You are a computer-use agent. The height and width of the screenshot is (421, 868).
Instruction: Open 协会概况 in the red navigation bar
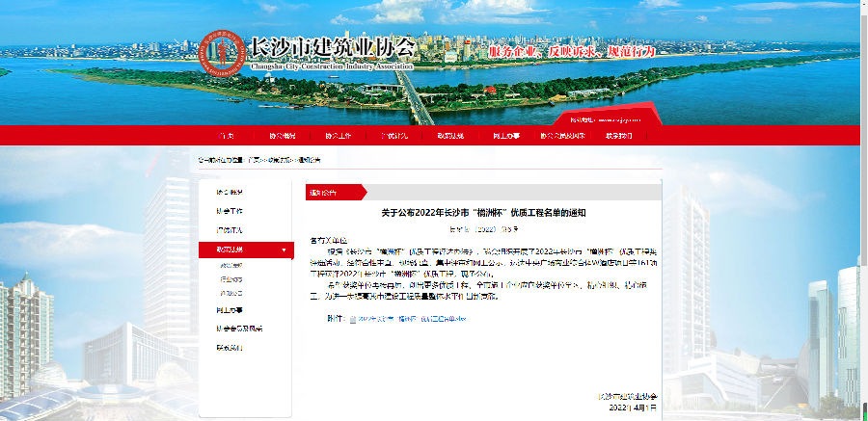point(283,136)
